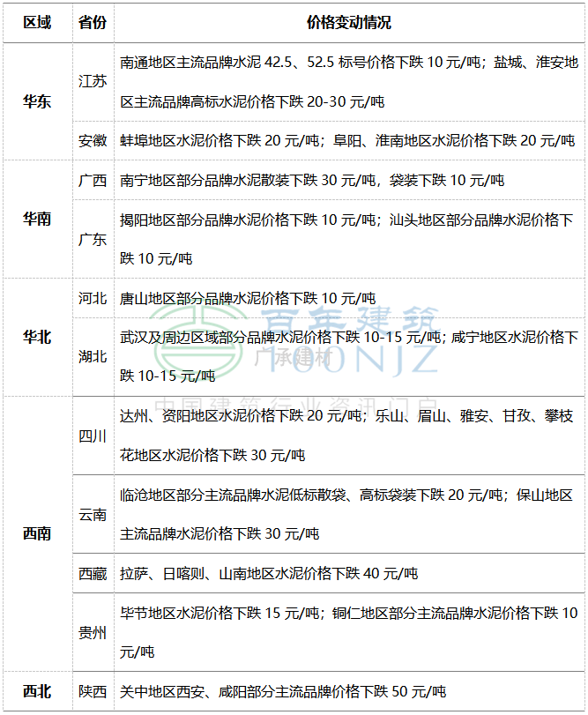
Task: Select the 华北 region cell
Action: click(37, 337)
